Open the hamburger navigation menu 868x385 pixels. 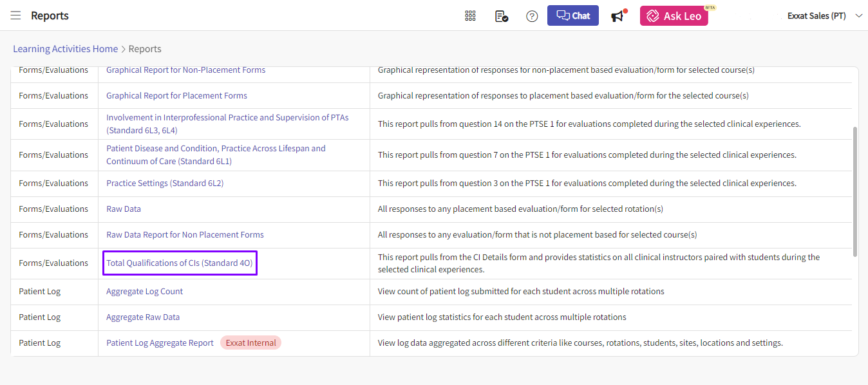click(x=15, y=15)
